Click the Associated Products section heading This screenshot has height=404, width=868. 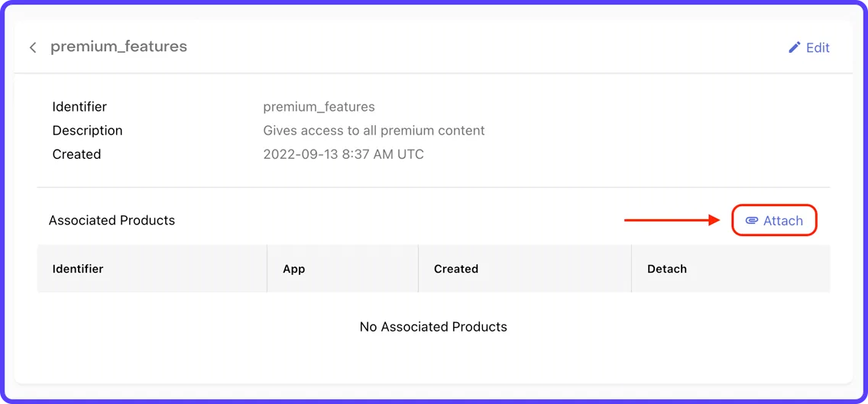[x=112, y=220]
